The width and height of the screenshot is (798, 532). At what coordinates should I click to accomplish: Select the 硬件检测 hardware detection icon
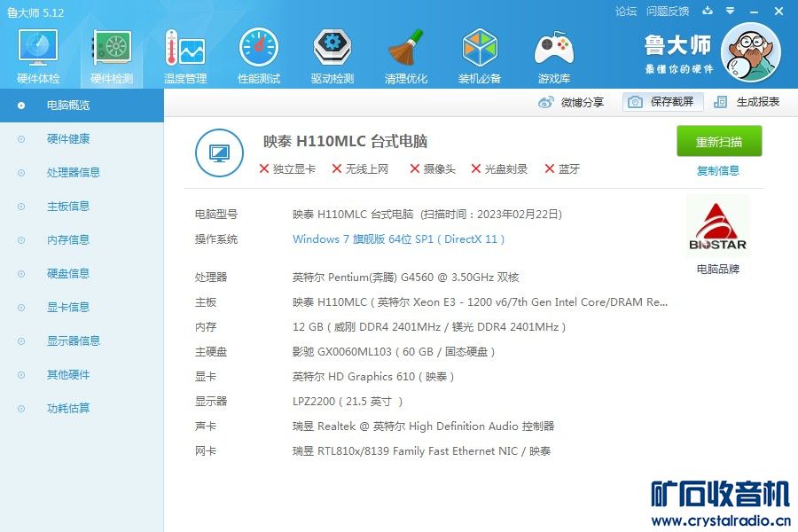(112, 56)
